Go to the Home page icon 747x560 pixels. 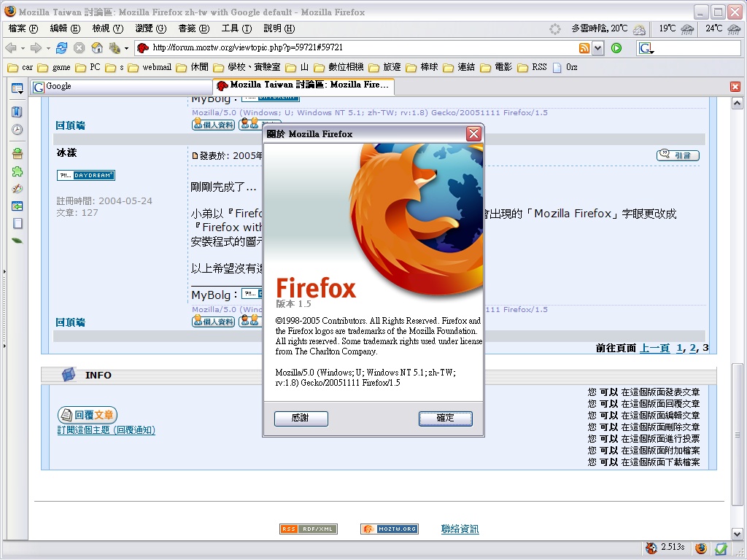97,47
